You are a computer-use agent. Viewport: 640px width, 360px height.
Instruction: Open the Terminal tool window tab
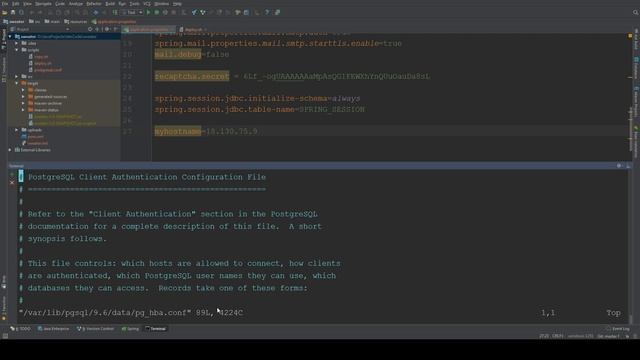pyautogui.click(x=156, y=329)
